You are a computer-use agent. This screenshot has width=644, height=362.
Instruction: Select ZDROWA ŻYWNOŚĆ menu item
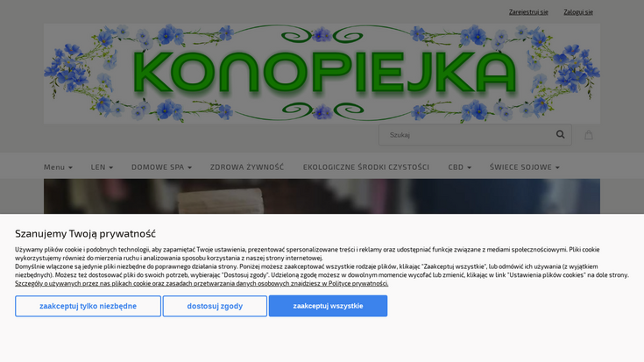coord(247,167)
